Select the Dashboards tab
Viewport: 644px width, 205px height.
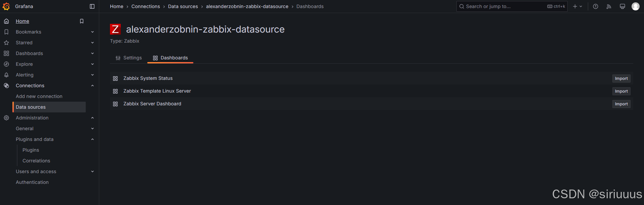click(171, 58)
